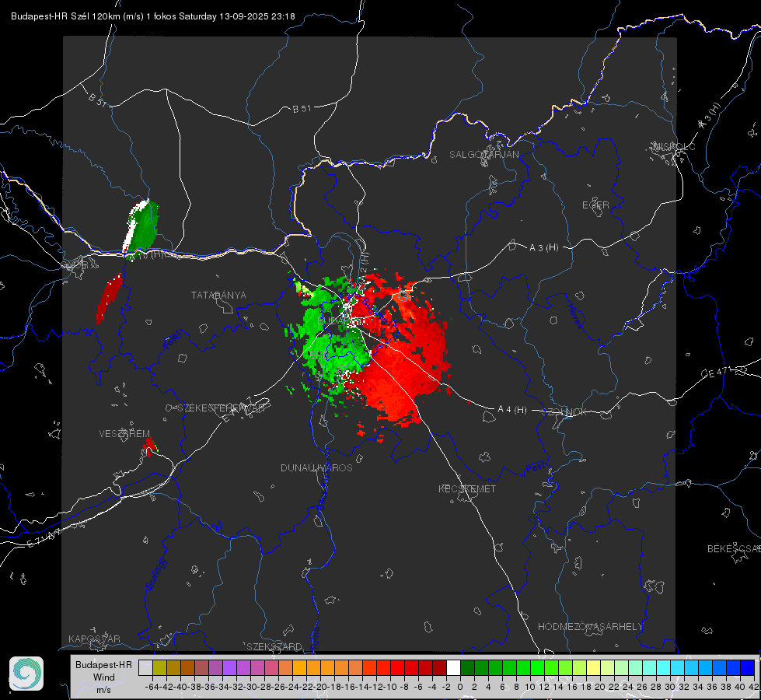Select the light grey first swatch of the scale
This screenshot has height=700, width=761.
point(145,667)
